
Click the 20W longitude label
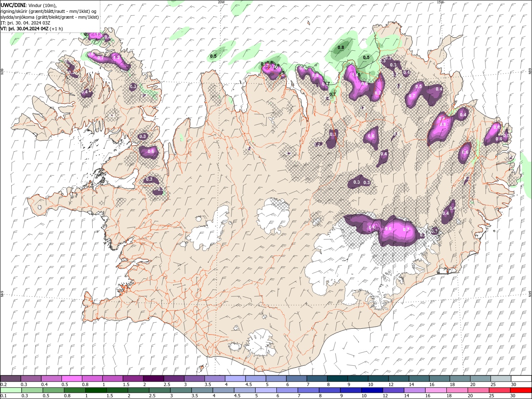click(221, 2)
